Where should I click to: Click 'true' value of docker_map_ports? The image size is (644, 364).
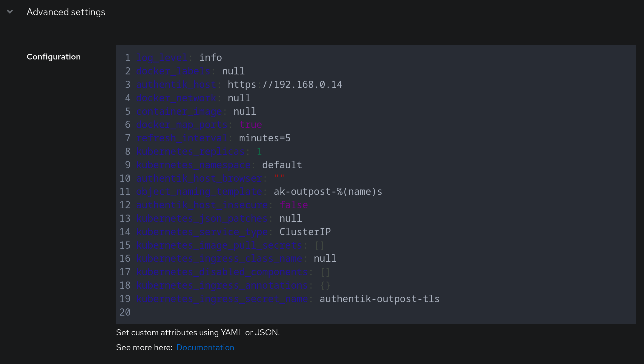(251, 125)
